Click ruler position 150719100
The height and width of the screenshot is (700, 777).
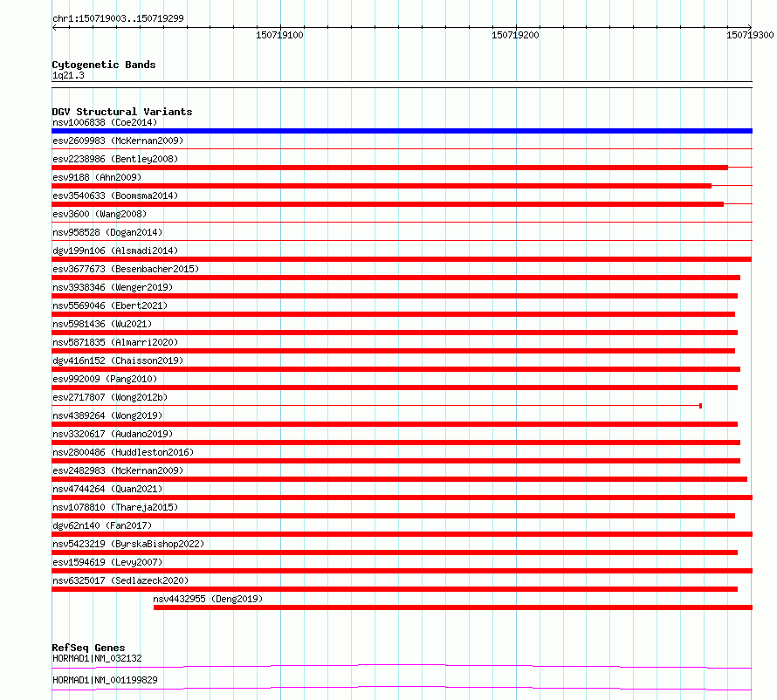279,35
